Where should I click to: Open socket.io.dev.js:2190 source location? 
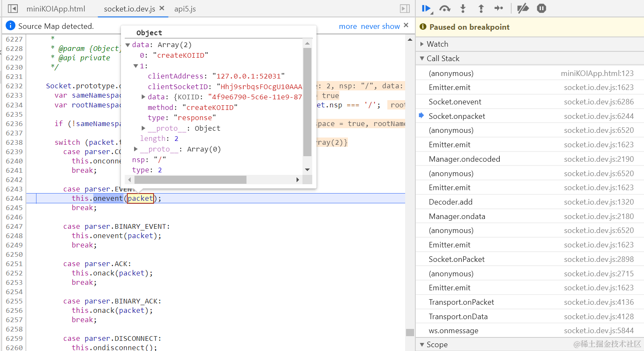(599, 159)
